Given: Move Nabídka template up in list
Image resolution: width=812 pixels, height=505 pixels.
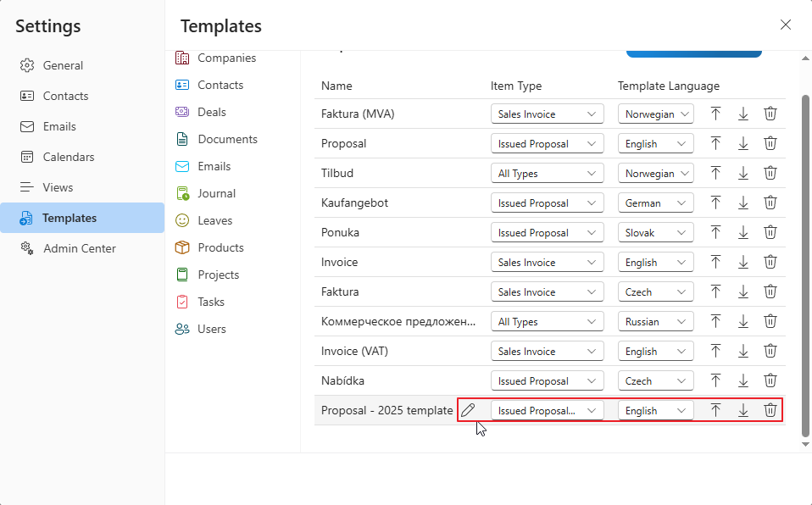Looking at the screenshot, I should tap(715, 380).
